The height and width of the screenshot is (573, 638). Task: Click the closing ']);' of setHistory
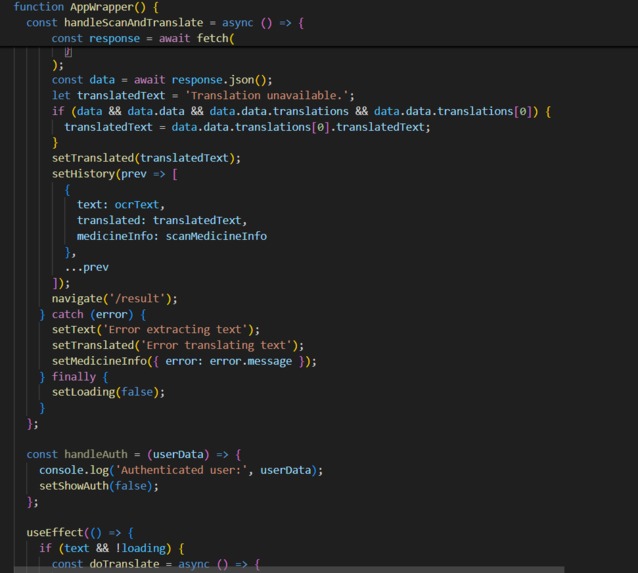click(x=61, y=283)
